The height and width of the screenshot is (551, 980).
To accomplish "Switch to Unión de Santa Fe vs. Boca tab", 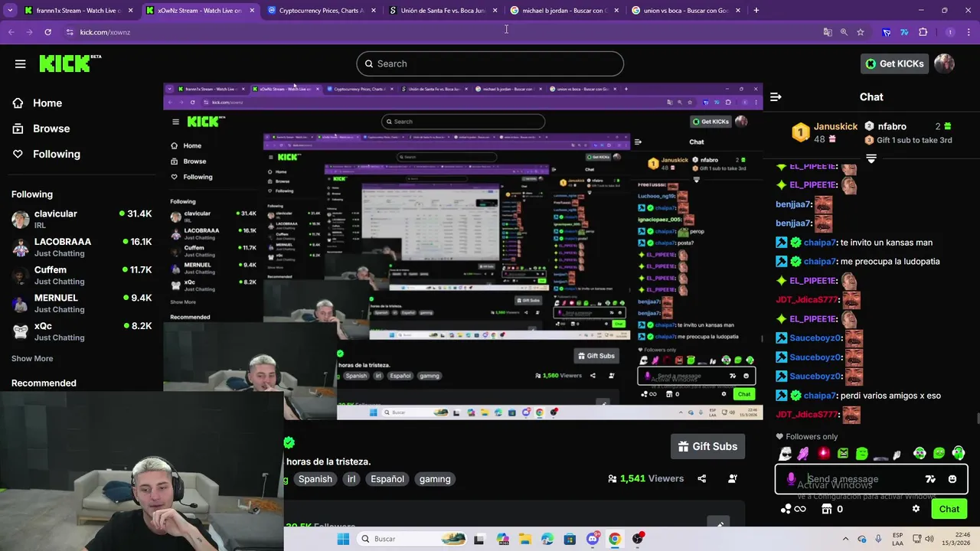I will [443, 11].
